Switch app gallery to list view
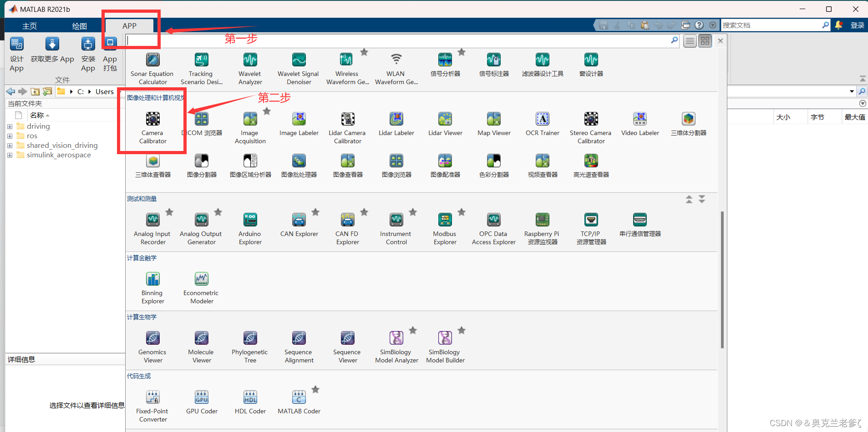The image size is (868, 432). [690, 41]
